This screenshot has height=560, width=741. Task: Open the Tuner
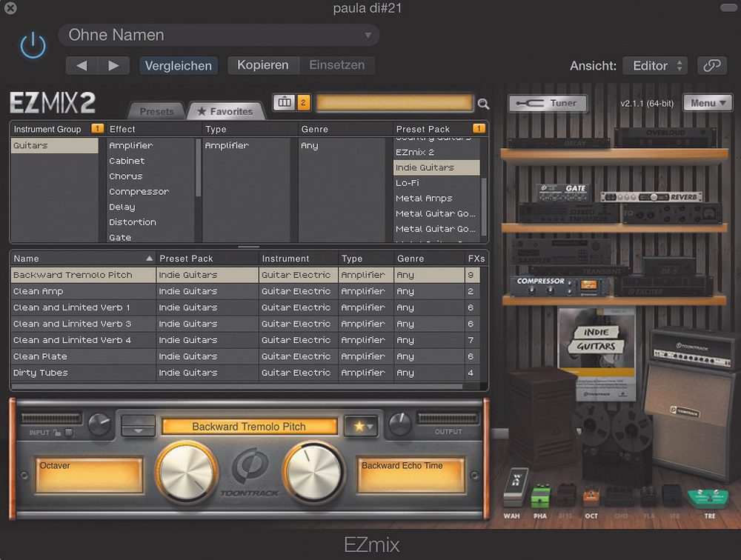point(548,103)
